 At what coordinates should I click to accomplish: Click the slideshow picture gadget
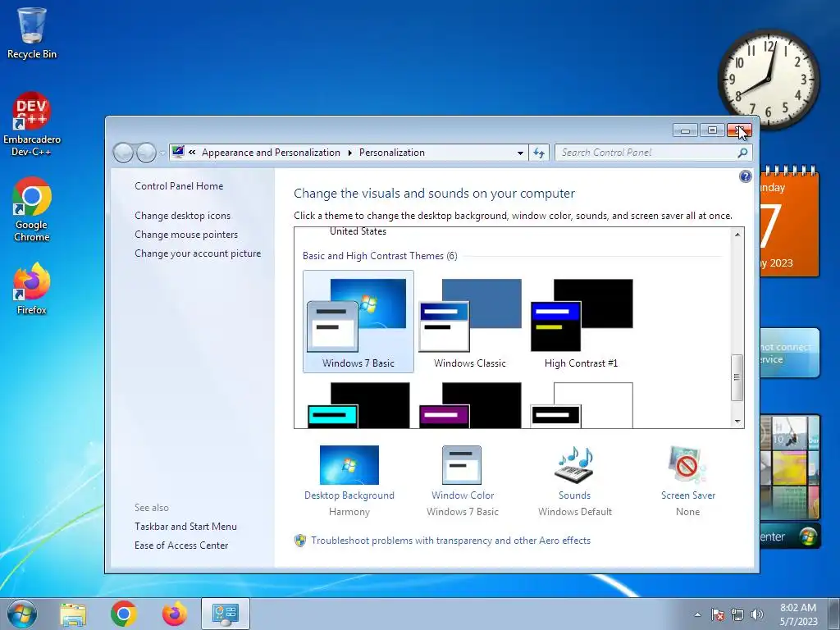tap(790, 467)
